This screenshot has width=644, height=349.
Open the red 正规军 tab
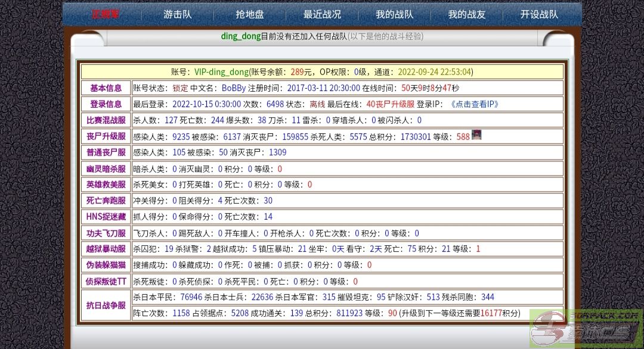point(105,14)
